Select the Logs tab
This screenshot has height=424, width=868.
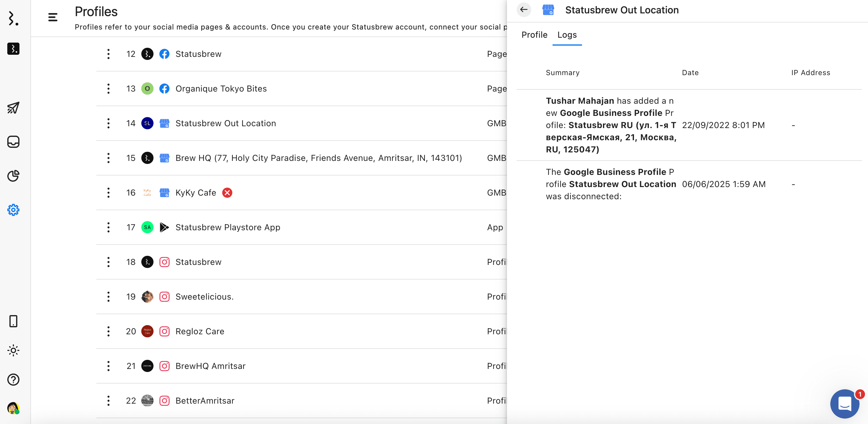click(567, 35)
